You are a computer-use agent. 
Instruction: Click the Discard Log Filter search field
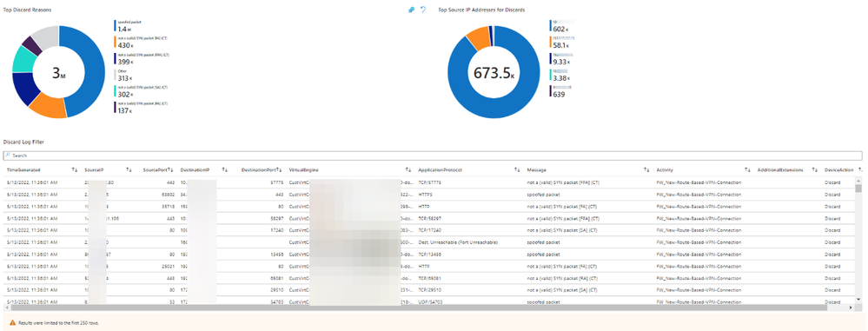[x=433, y=156]
